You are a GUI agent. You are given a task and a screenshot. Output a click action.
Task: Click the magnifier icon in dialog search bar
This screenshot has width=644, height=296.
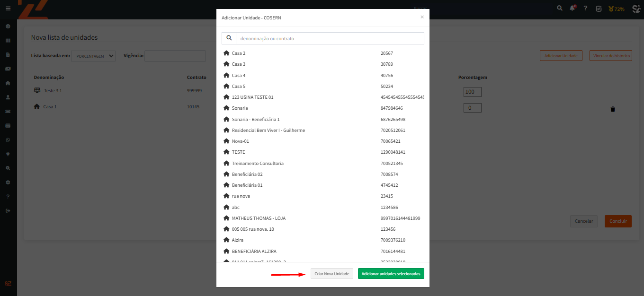point(229,38)
